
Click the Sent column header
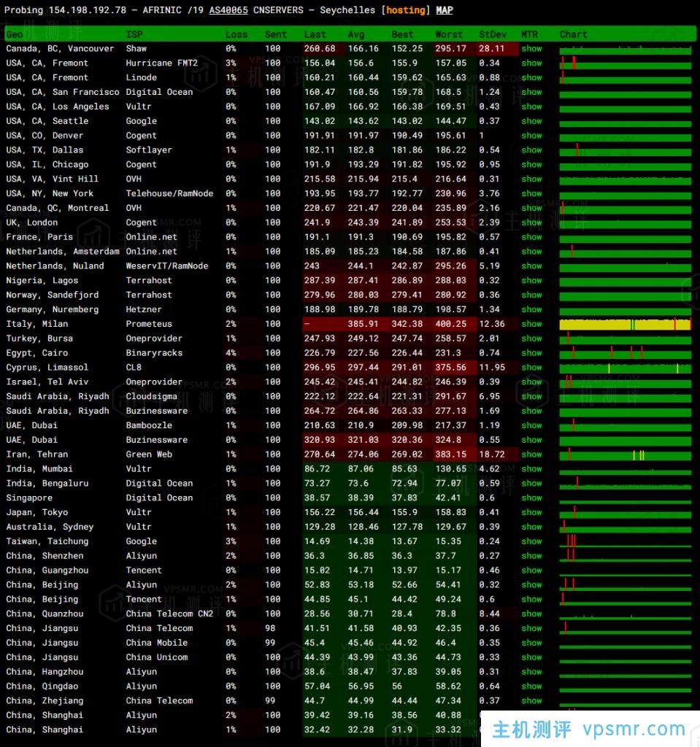point(276,34)
